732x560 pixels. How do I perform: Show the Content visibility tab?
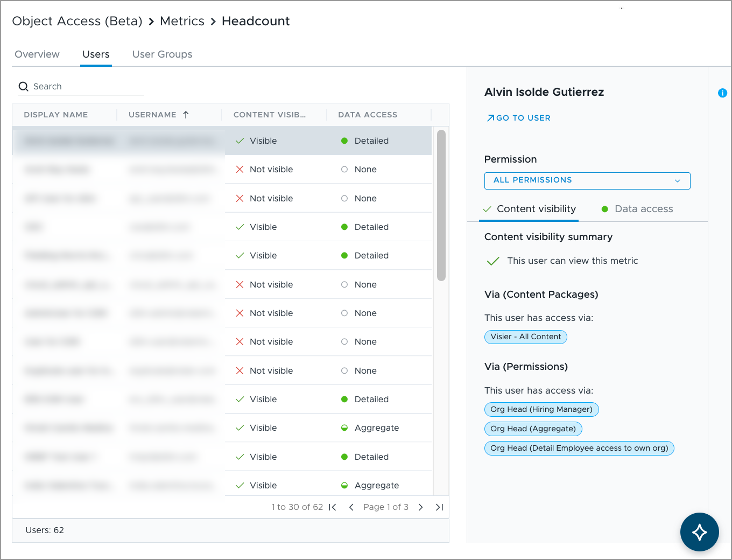pos(529,209)
